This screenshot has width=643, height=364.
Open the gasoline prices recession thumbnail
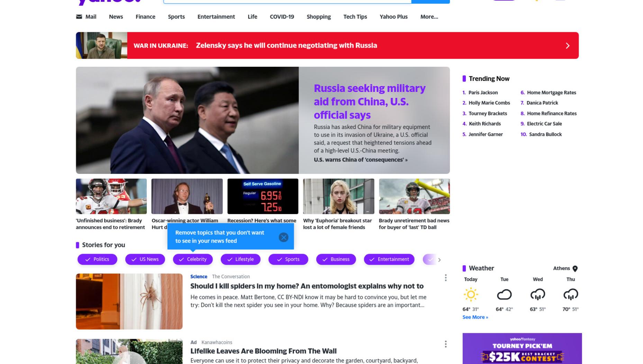tap(263, 196)
